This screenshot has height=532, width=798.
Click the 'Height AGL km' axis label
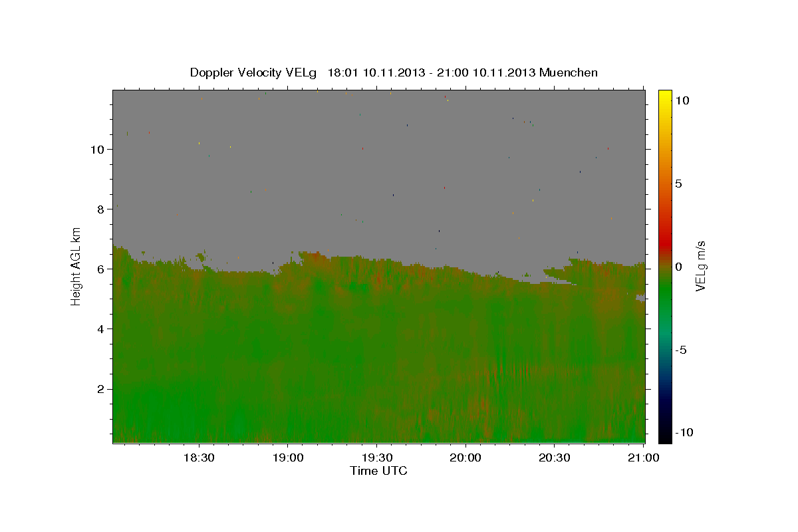tap(76, 266)
